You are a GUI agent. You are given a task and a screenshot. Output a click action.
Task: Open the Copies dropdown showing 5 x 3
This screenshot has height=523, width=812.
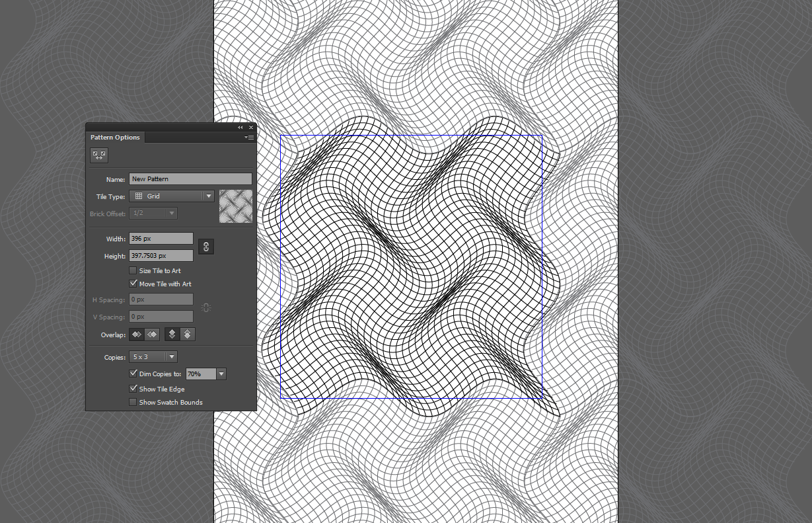[x=170, y=356]
